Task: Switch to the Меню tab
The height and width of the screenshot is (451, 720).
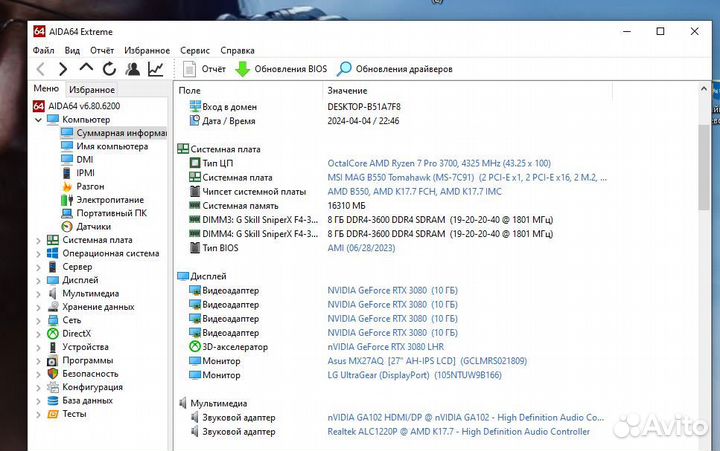Action: [x=46, y=88]
